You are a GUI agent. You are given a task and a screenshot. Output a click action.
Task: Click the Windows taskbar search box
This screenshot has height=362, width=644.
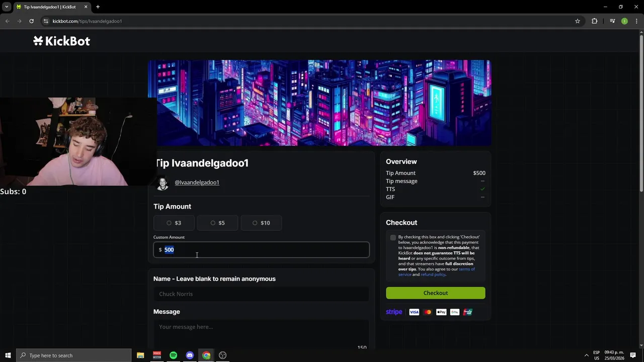click(74, 355)
